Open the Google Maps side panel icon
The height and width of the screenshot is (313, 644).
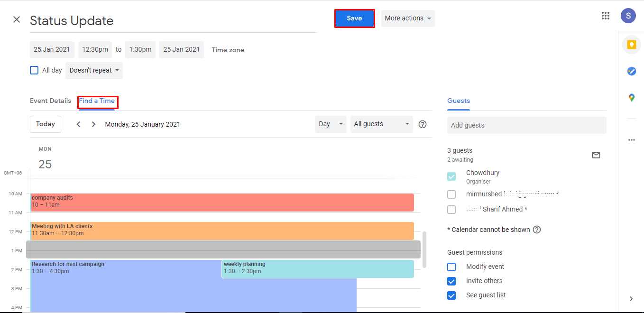tap(631, 98)
